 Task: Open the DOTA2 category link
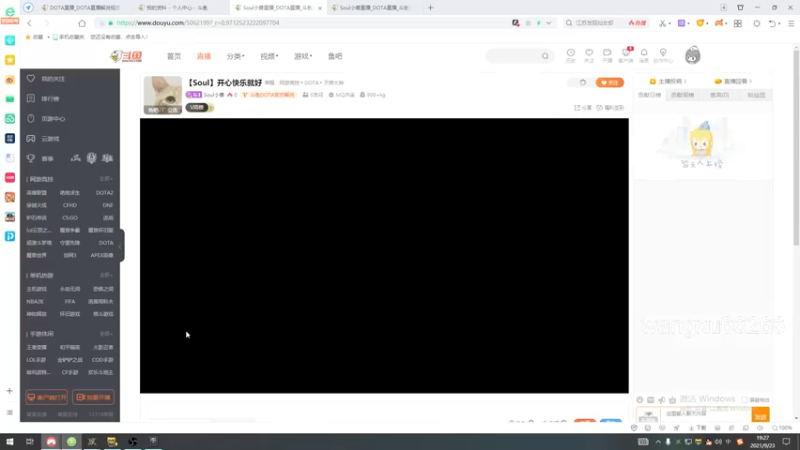105,193
